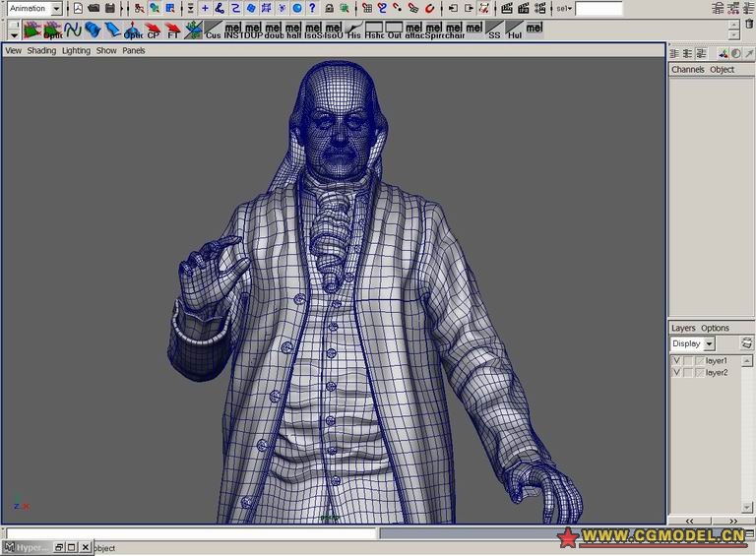Click the selection name input field

click(598, 8)
